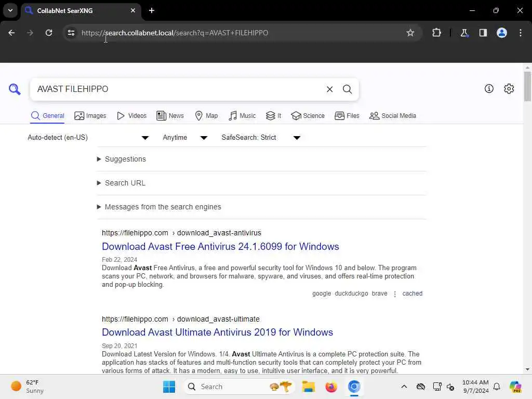532x399 pixels.
Task: Clear the search query with X
Action: pyautogui.click(x=329, y=89)
